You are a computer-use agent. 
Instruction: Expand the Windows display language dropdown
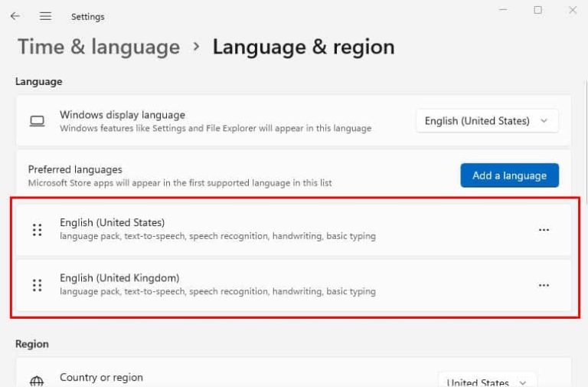coord(487,121)
